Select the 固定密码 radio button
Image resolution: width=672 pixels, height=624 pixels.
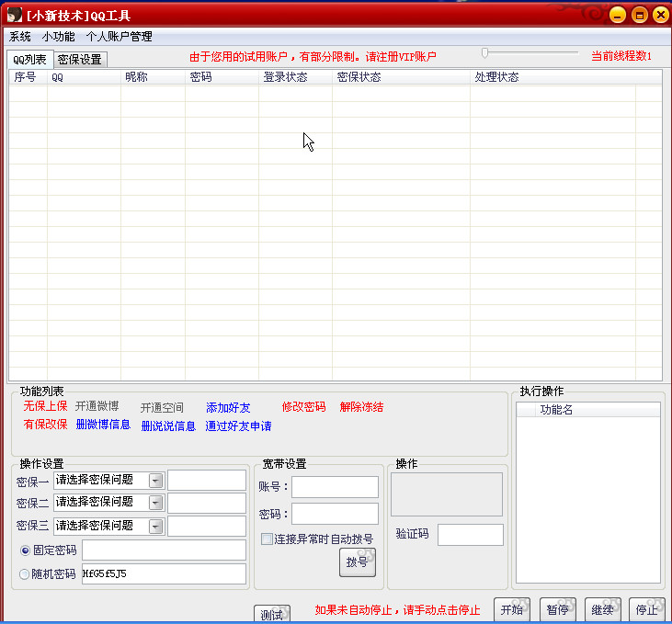26,550
